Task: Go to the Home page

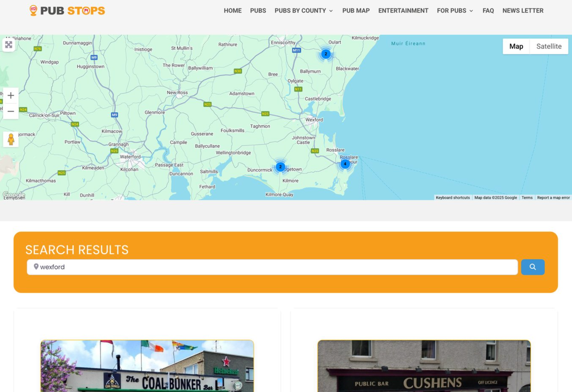Action: (233, 11)
